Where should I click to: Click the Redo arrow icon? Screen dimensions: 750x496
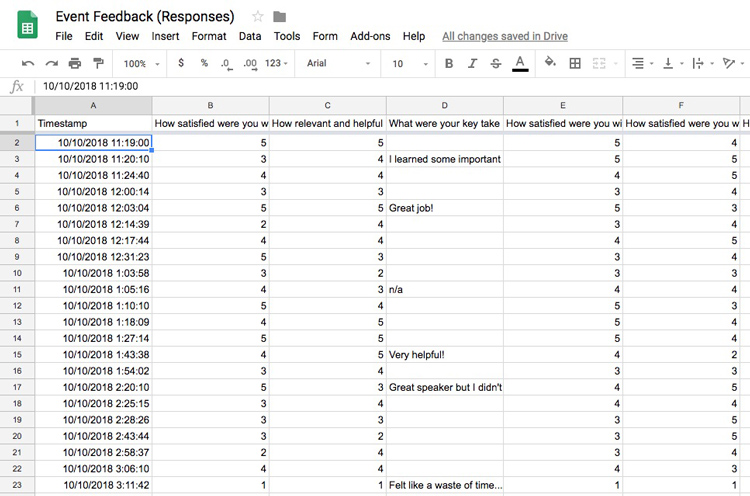(x=51, y=63)
